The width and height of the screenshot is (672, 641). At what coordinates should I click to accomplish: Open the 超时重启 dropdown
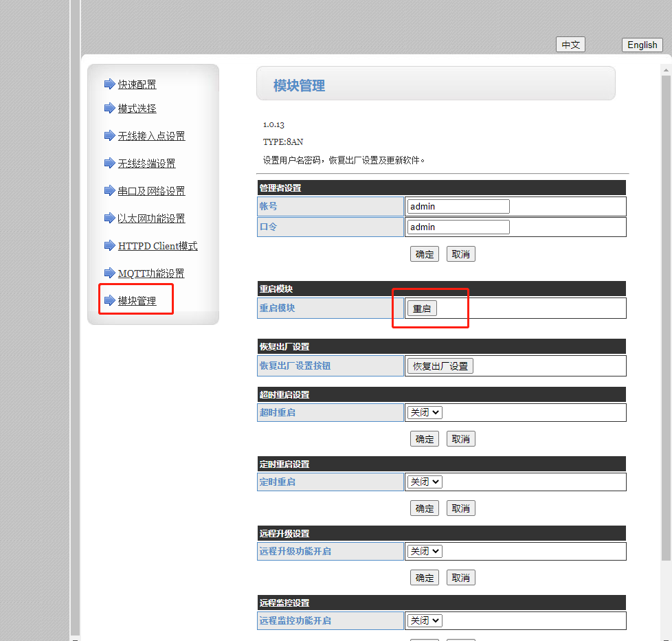coord(425,413)
